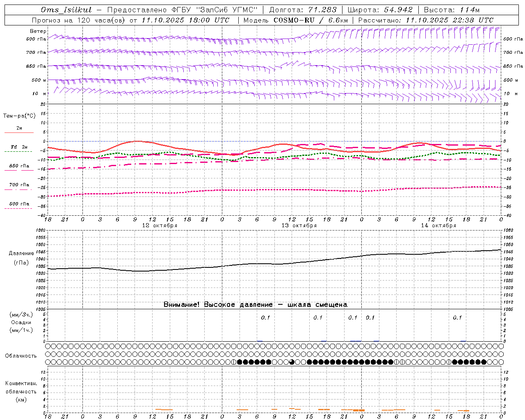This screenshot has height=420, width=525.
Task: Click the dotted pink '500 гПа' temperature legend line
Action: tap(18, 208)
